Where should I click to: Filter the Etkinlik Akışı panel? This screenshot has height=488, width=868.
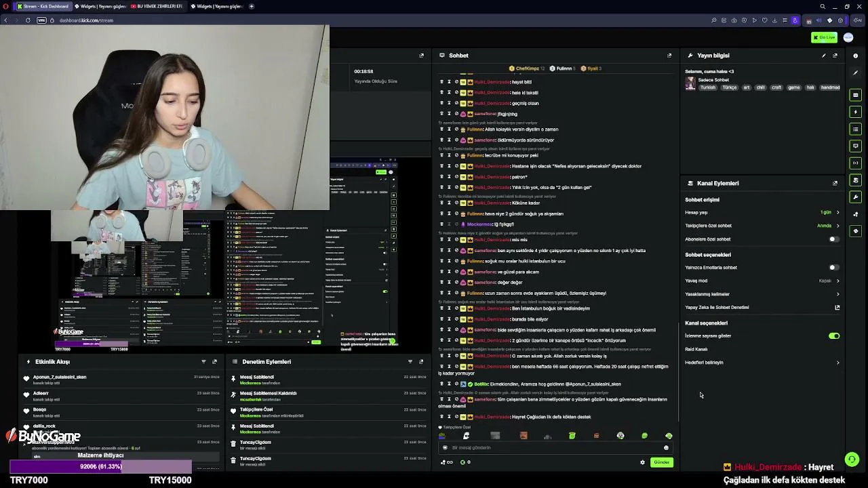point(203,361)
